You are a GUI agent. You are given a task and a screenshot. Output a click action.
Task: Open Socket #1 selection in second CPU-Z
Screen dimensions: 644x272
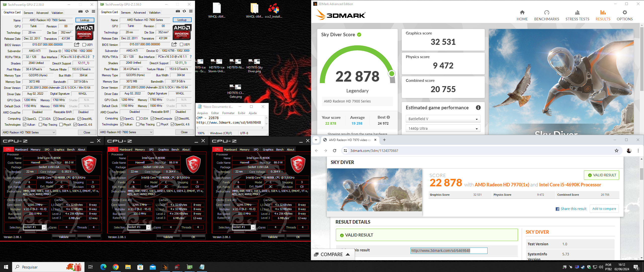(139, 227)
